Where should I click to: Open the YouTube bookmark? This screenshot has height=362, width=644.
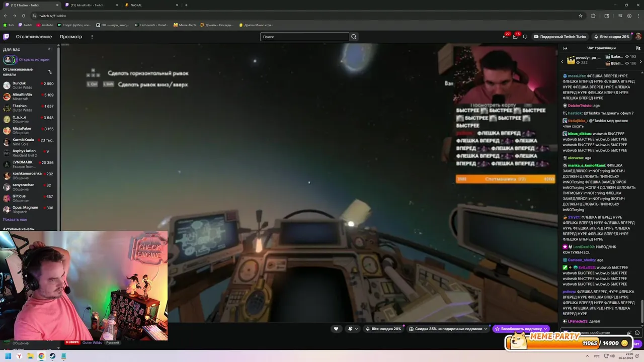pyautogui.click(x=45, y=25)
